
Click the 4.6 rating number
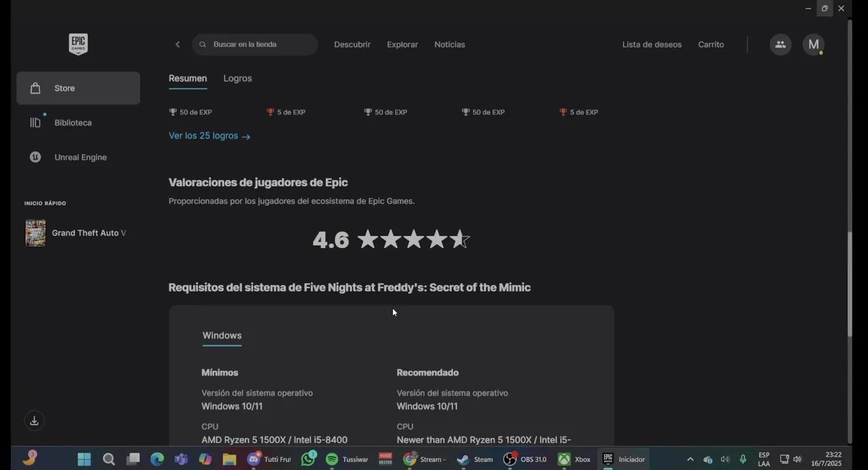pyautogui.click(x=330, y=240)
